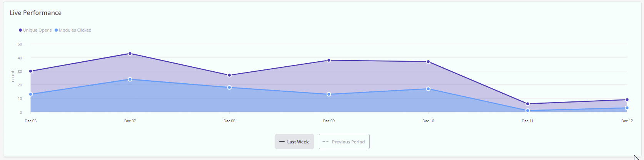Pick the Modules Clicked point on Dec 09
Viewport: 644px width, 160px height.
329,94
